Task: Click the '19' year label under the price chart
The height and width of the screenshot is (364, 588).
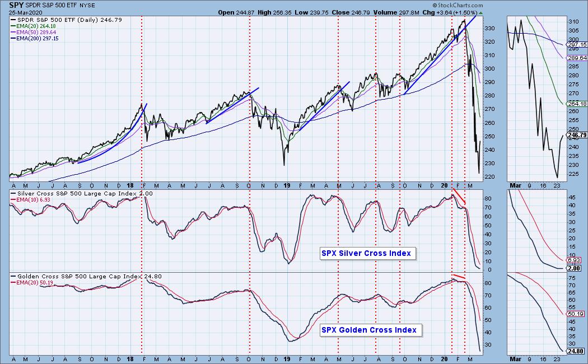Action: [x=287, y=185]
